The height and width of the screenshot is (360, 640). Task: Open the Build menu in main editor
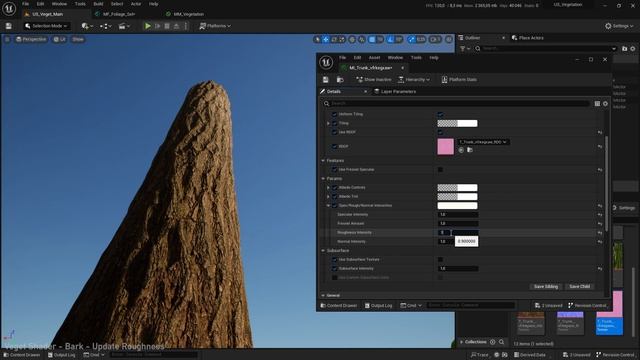point(98,4)
